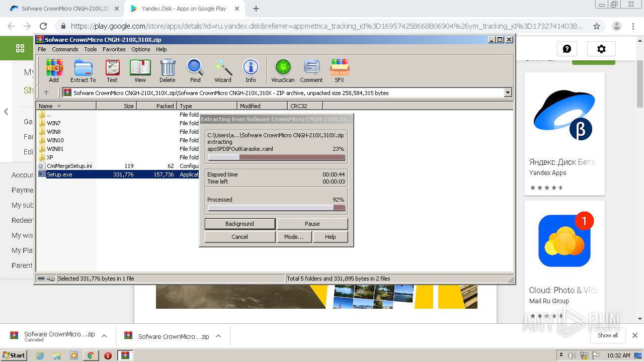Click the Delete trash icon
644x362 pixels.
pos(168,70)
